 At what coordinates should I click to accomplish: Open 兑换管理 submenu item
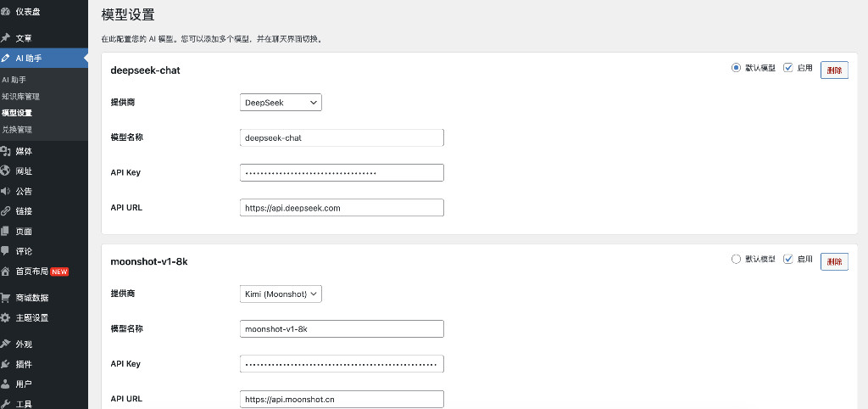[x=17, y=130]
